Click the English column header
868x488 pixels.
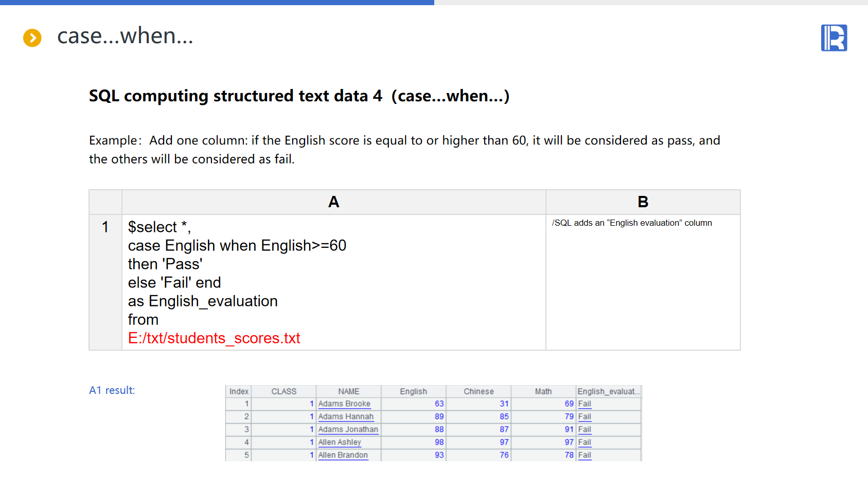(x=413, y=392)
